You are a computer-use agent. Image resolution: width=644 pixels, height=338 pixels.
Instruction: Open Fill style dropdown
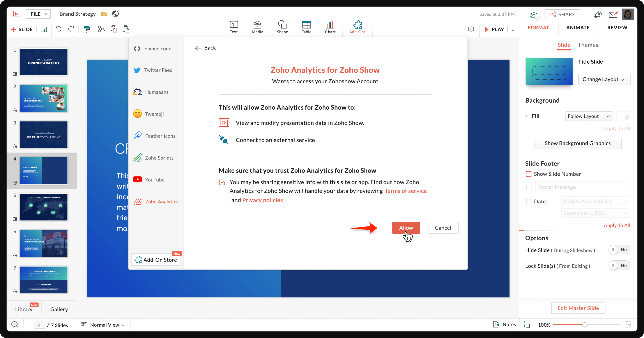click(x=589, y=116)
